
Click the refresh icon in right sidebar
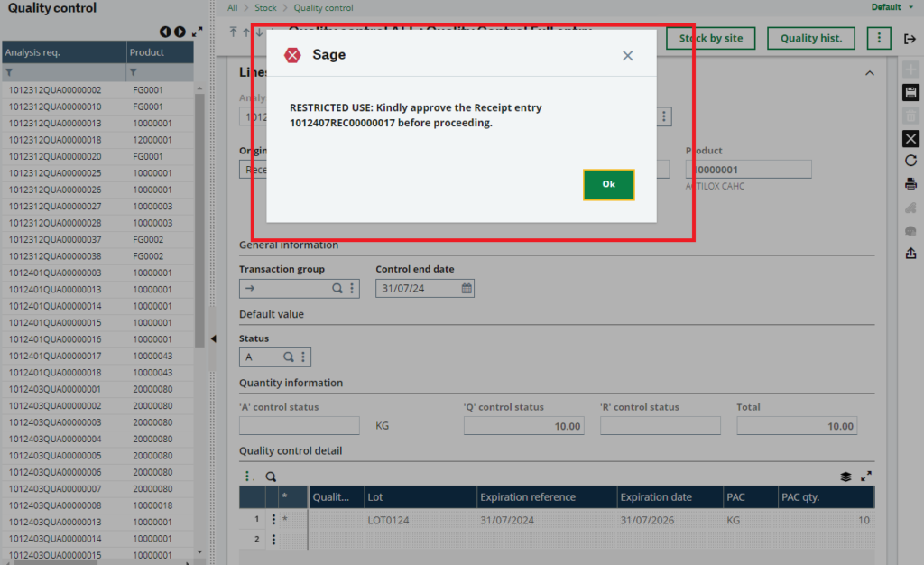pyautogui.click(x=910, y=161)
